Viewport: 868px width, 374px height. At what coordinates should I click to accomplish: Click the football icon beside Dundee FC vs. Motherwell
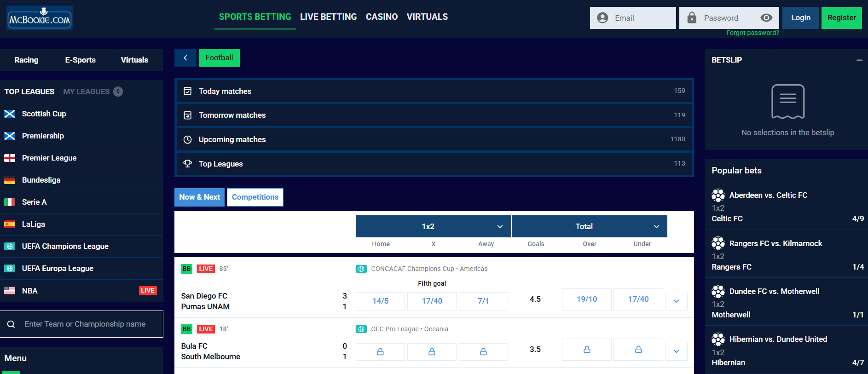click(x=718, y=291)
